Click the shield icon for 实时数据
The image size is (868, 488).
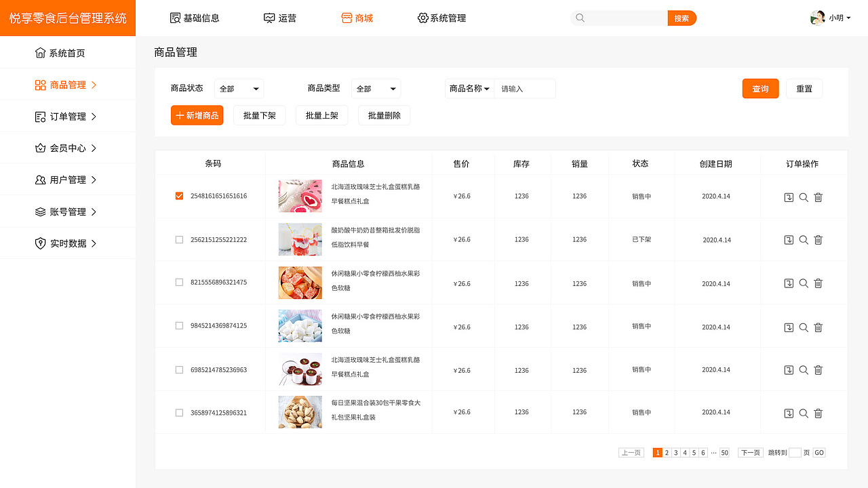click(x=41, y=243)
